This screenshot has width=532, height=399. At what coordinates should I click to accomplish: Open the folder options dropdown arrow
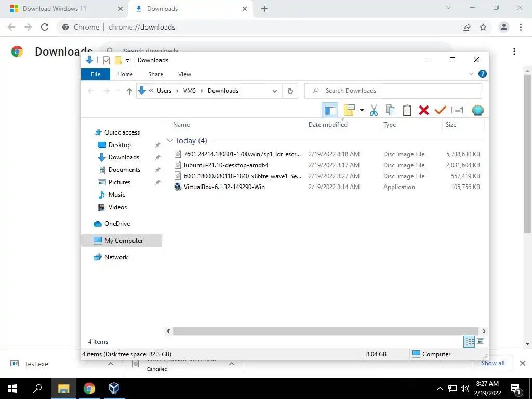362,110
